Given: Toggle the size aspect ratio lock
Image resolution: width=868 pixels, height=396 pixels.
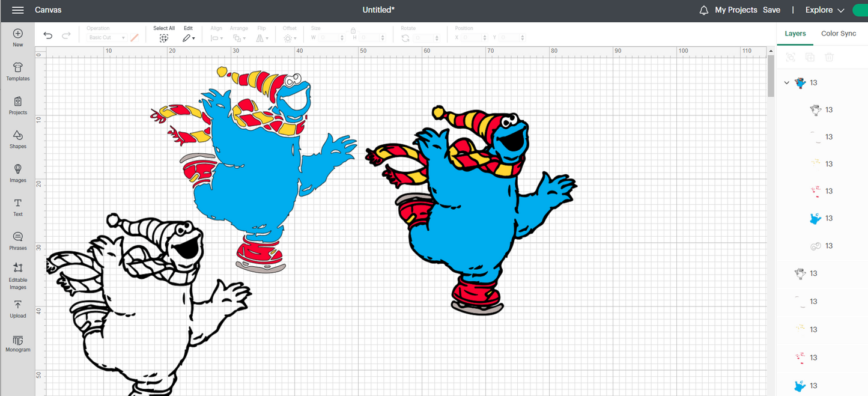Looking at the screenshot, I should point(353,31).
